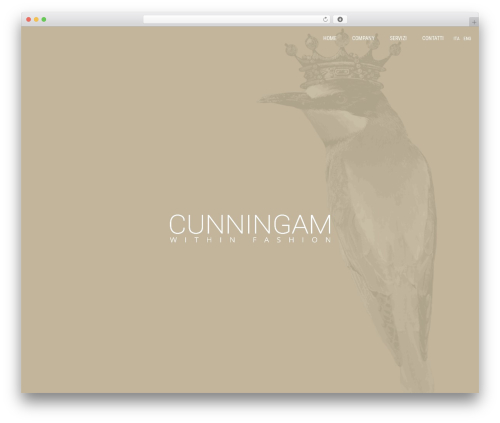Open a new tab with plus button
The width and height of the screenshot is (500, 423).
click(474, 22)
